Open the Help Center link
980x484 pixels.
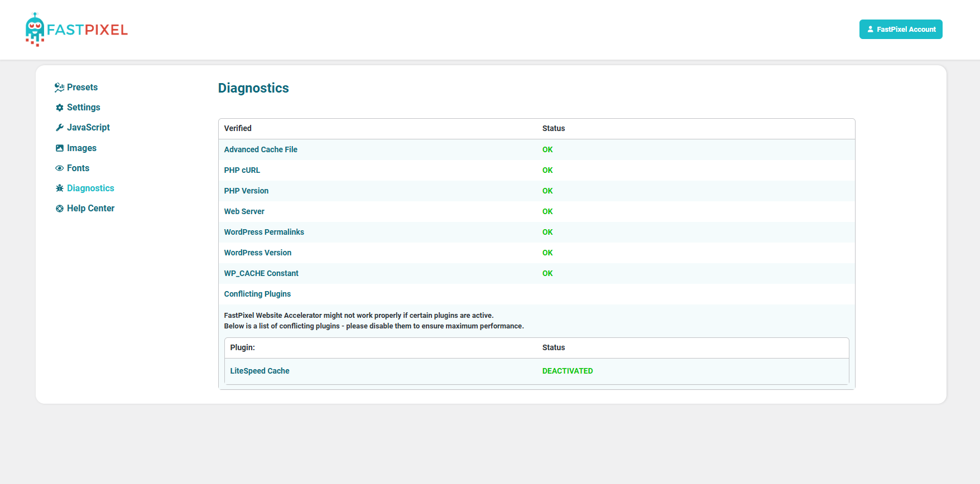point(90,209)
